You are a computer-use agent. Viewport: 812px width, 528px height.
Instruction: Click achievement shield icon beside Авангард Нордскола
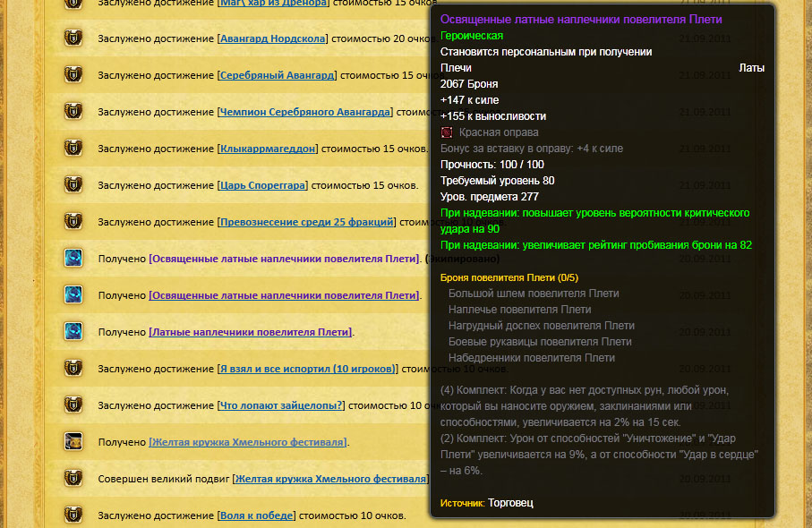pos(73,38)
